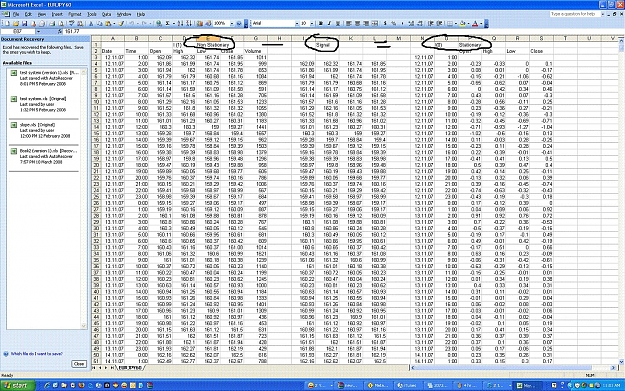Click the Windows start button
Viewport: 625px width, 391px height.
[18, 385]
